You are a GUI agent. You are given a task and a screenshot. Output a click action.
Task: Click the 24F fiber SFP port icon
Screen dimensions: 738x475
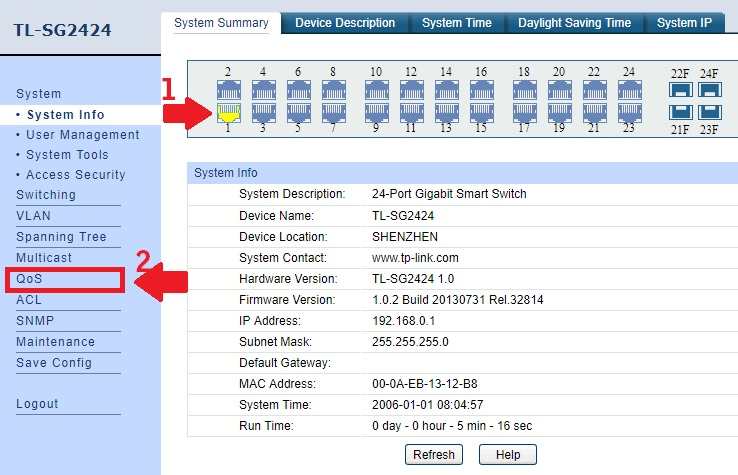pyautogui.click(x=710, y=89)
